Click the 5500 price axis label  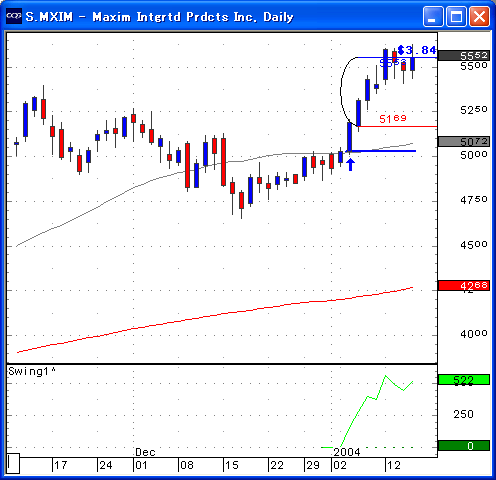point(474,66)
